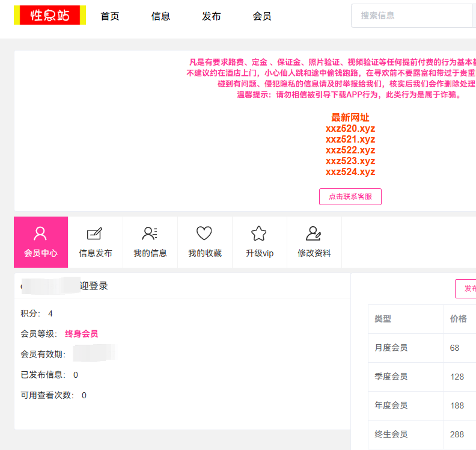Select the 我的信息 user-list icon
Screen dimensions: 476x450
click(150, 233)
